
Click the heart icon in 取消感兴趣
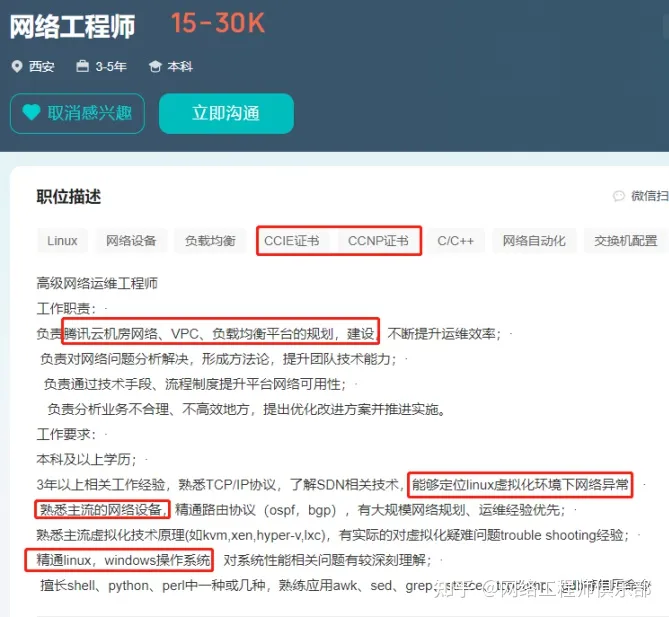[31, 113]
